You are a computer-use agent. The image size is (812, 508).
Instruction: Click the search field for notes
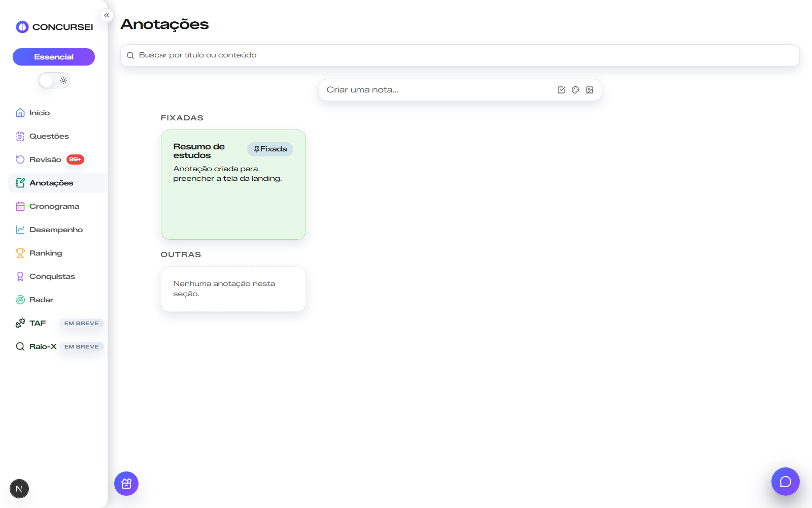(x=459, y=55)
